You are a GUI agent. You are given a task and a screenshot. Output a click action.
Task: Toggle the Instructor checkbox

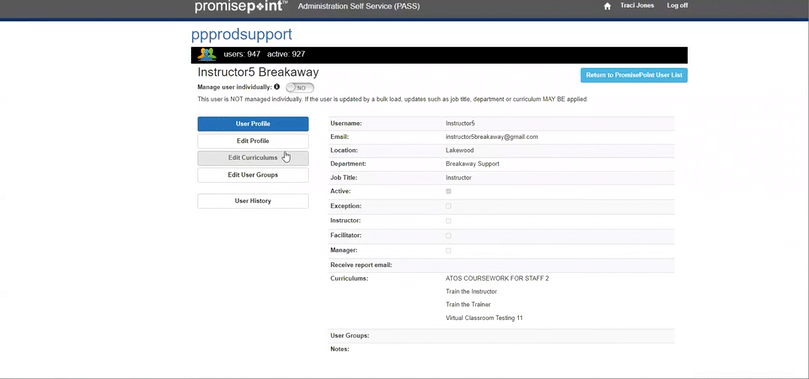pyautogui.click(x=448, y=221)
